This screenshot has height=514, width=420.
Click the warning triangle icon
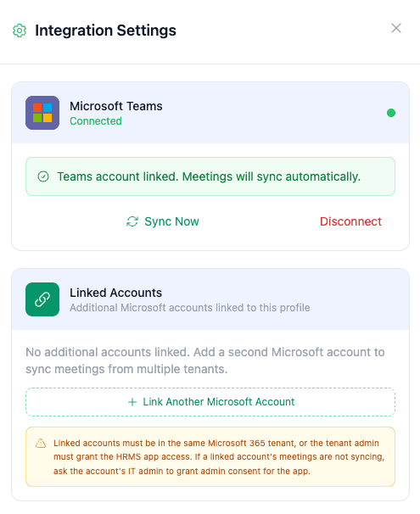coord(41,444)
